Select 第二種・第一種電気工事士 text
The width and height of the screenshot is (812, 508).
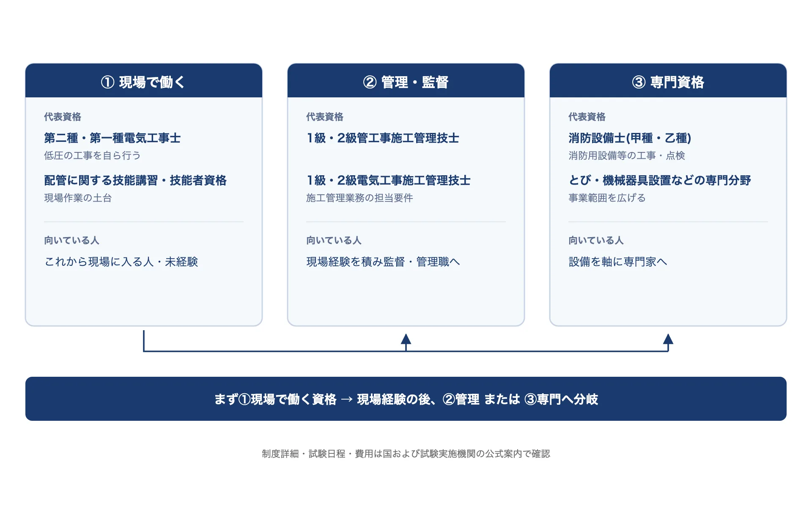pos(112,138)
